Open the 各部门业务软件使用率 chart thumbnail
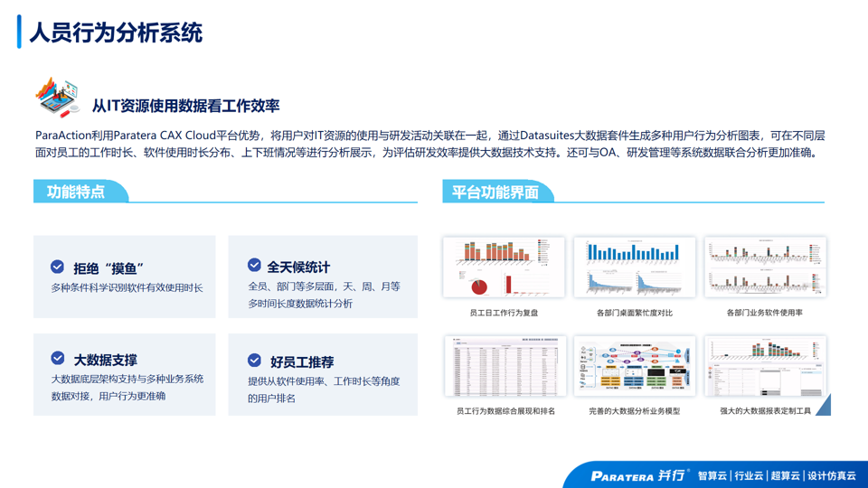Viewport: 868px width, 488px height. [765, 267]
